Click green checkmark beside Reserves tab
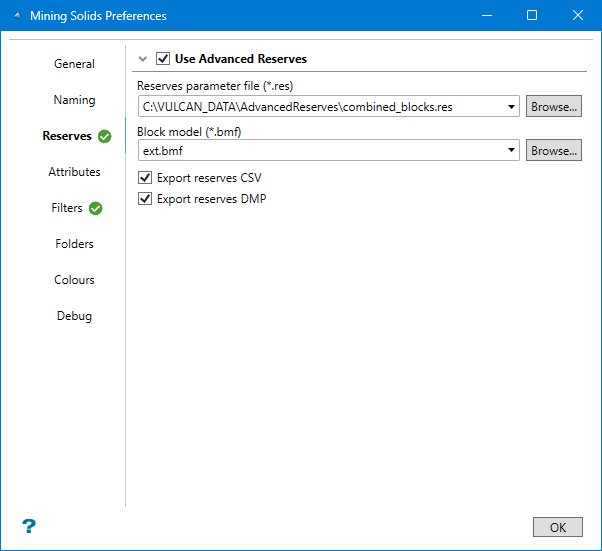The image size is (602, 551). (x=105, y=136)
